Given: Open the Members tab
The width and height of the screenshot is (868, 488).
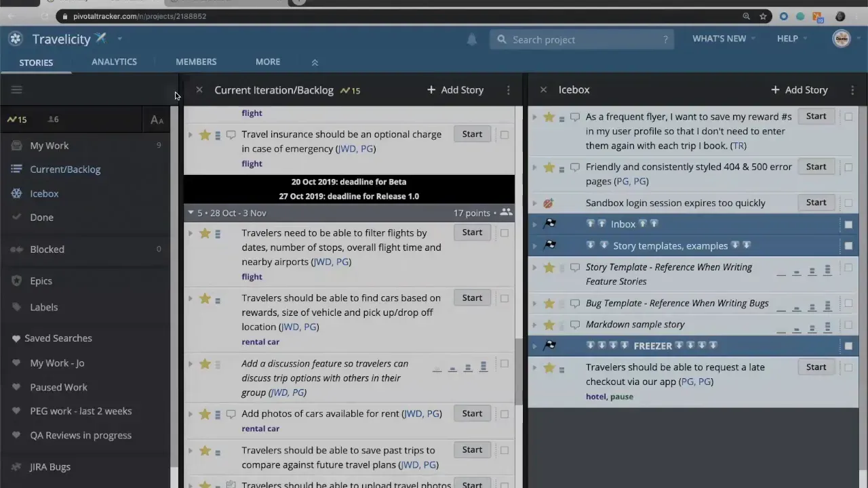Looking at the screenshot, I should (196, 62).
